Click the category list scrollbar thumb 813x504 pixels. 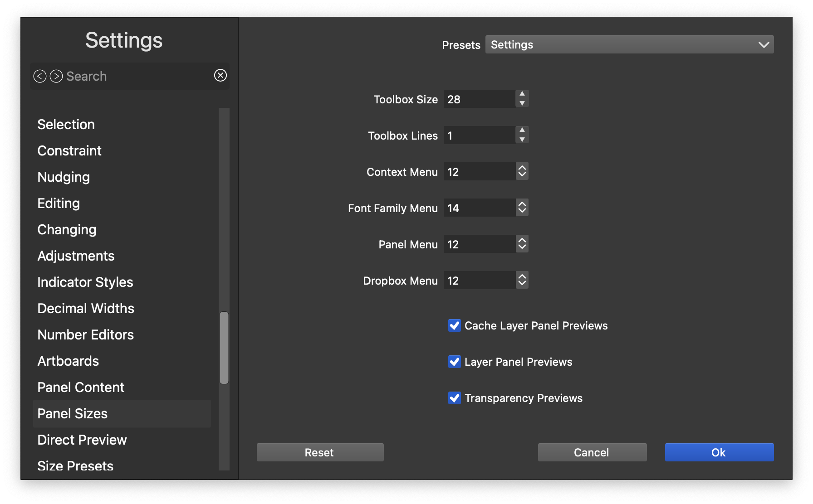coord(224,348)
